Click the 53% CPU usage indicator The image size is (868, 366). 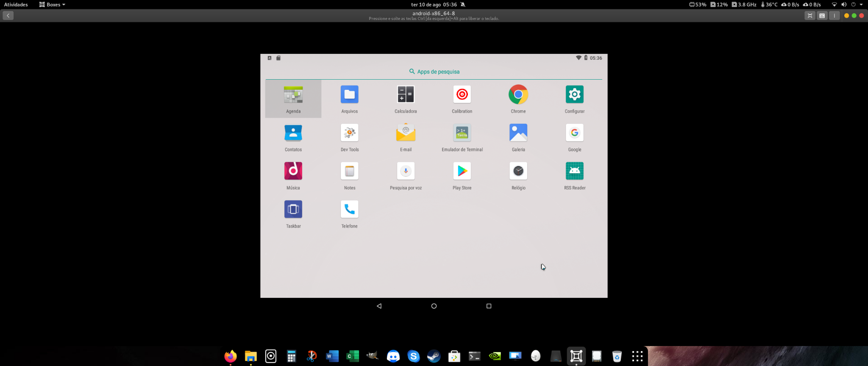[x=698, y=5]
